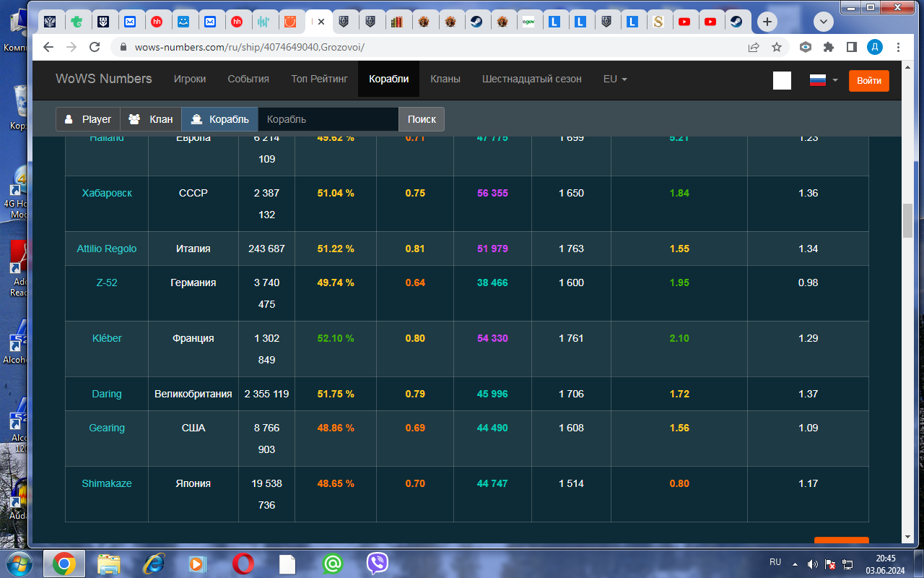Open the Chrome three-dot menu

click(x=897, y=47)
